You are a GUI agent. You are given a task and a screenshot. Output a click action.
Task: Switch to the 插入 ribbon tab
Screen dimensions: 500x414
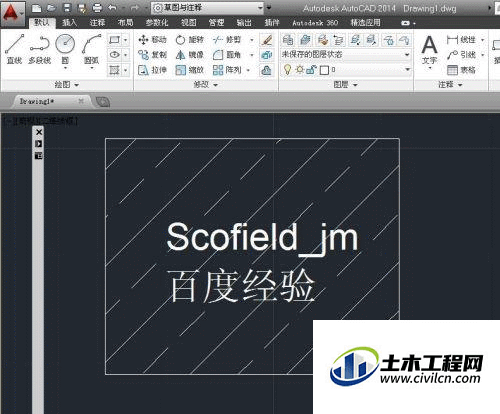click(69, 23)
